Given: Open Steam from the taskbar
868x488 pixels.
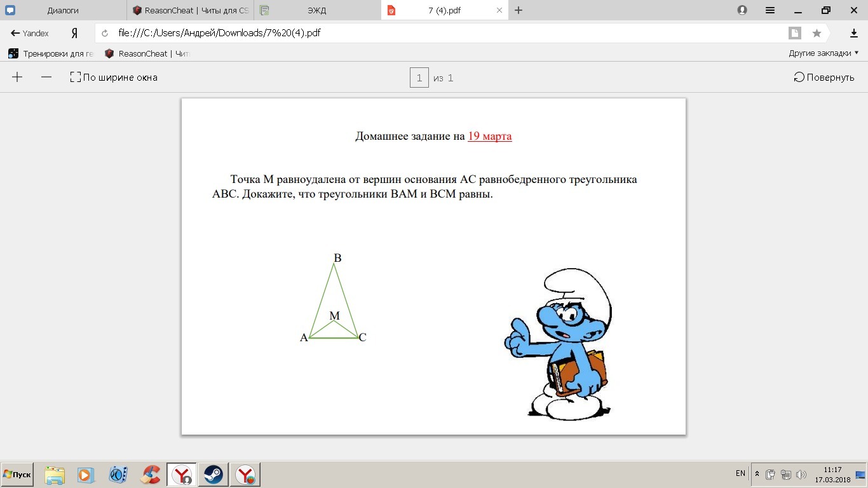Looking at the screenshot, I should coord(214,475).
